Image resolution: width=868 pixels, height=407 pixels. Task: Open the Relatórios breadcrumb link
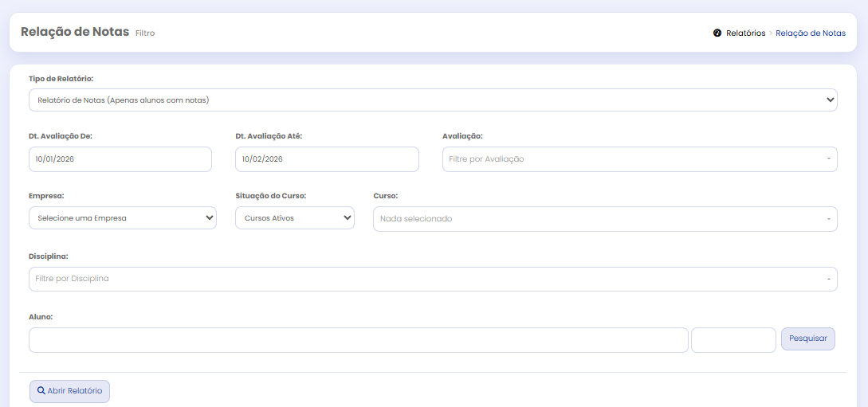tap(745, 33)
